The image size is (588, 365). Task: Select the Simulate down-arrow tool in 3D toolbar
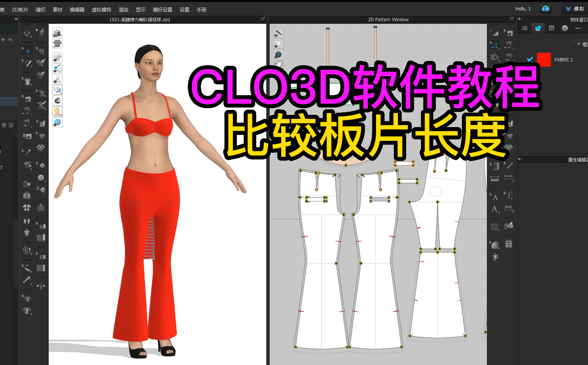click(x=27, y=33)
